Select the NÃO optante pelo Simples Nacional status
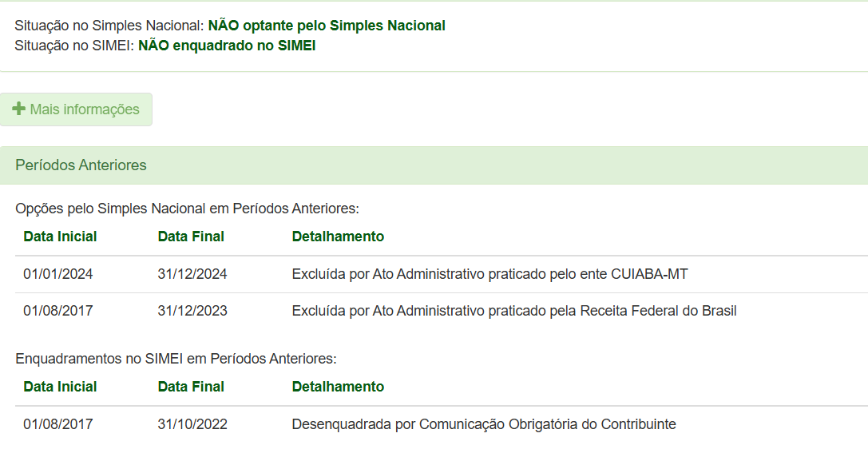The height and width of the screenshot is (465, 868). tap(327, 26)
